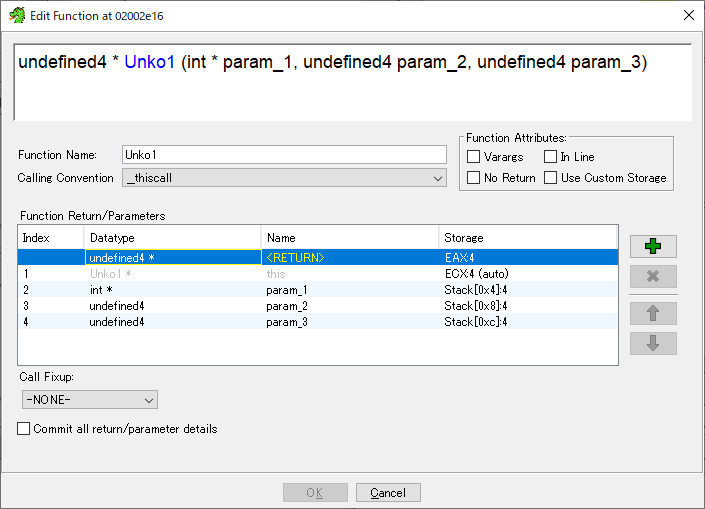705x509 pixels.
Task: Click the Index column header
Action: 51,237
